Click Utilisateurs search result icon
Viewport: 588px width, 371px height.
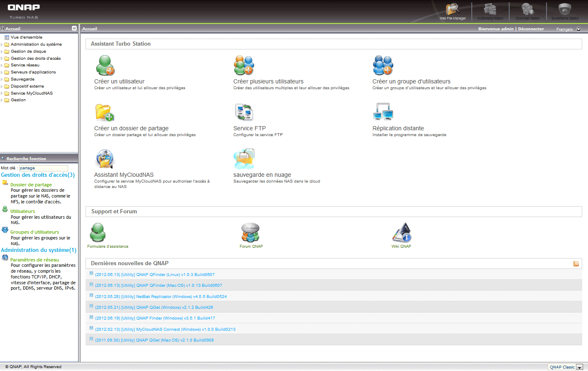5,209
